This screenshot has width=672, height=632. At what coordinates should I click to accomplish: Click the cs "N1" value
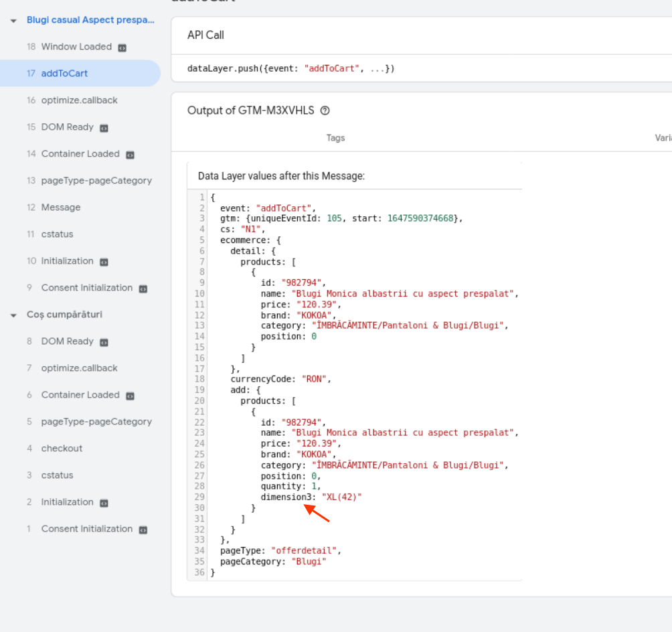click(x=251, y=229)
